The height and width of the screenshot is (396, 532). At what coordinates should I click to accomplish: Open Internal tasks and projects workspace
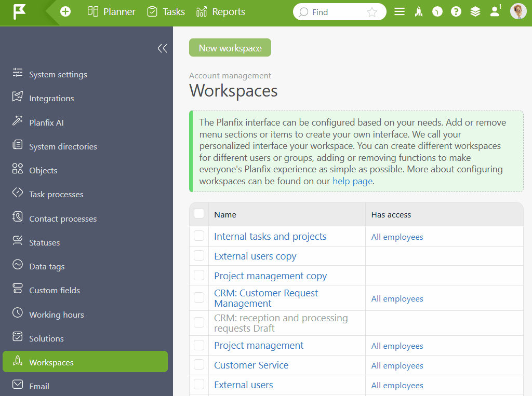click(270, 236)
